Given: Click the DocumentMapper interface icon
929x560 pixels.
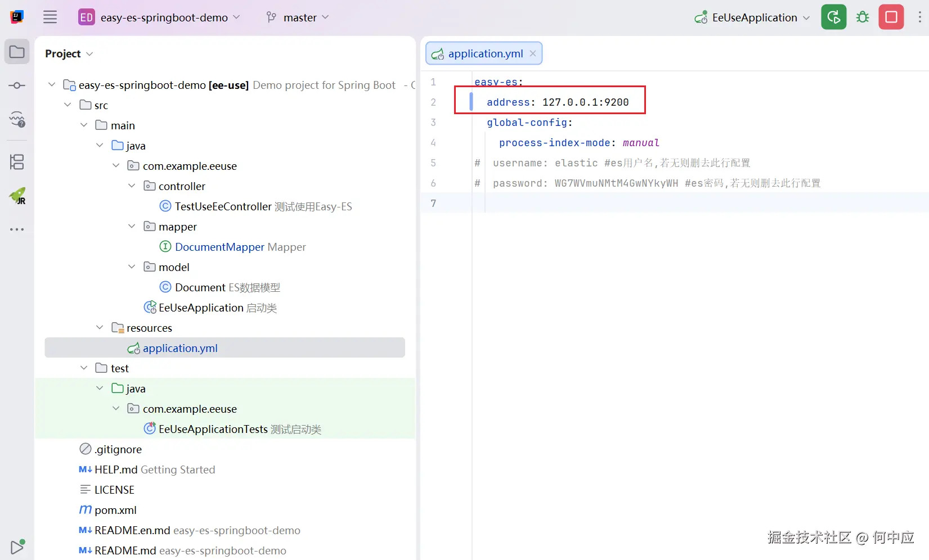Looking at the screenshot, I should tap(165, 246).
